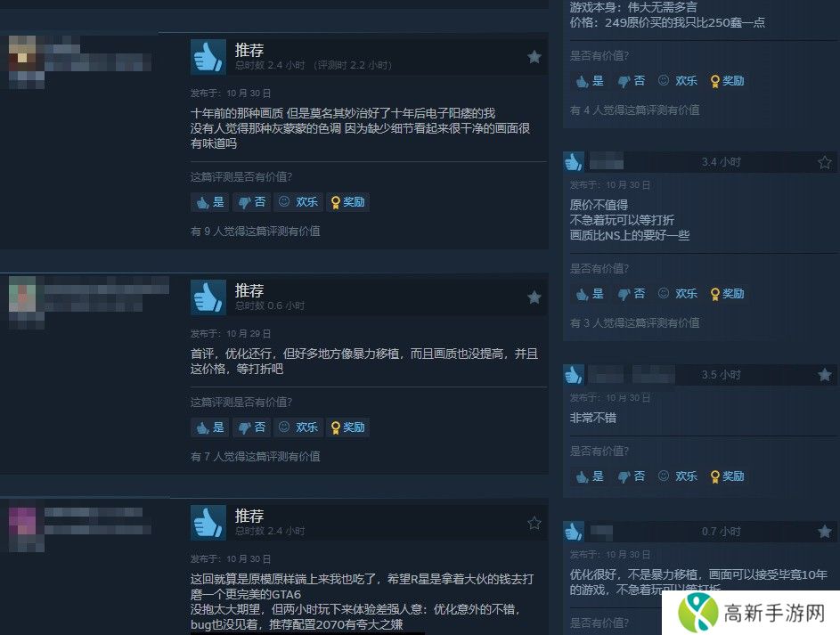Vote 否 on the 十年前的那种画质 review

click(251, 202)
